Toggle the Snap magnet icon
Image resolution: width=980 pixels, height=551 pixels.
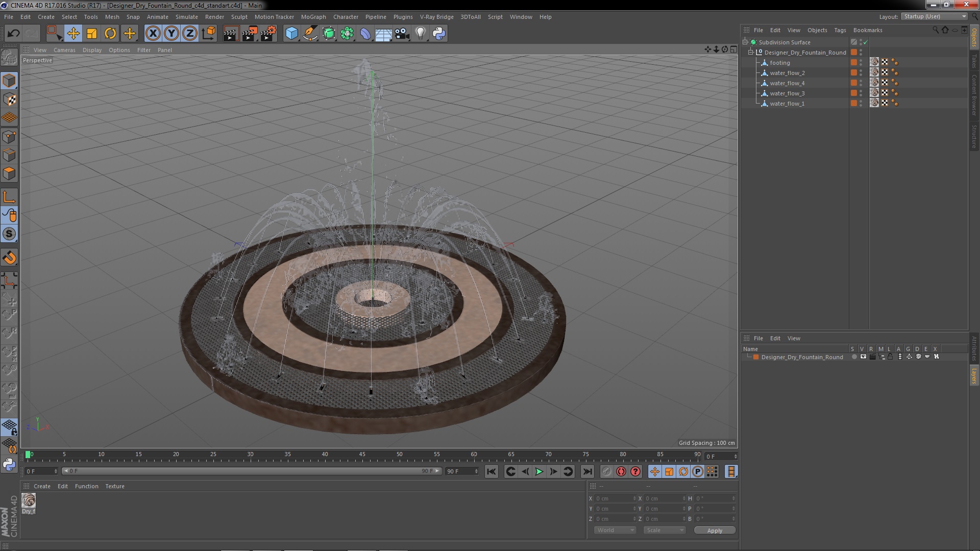tap(9, 258)
